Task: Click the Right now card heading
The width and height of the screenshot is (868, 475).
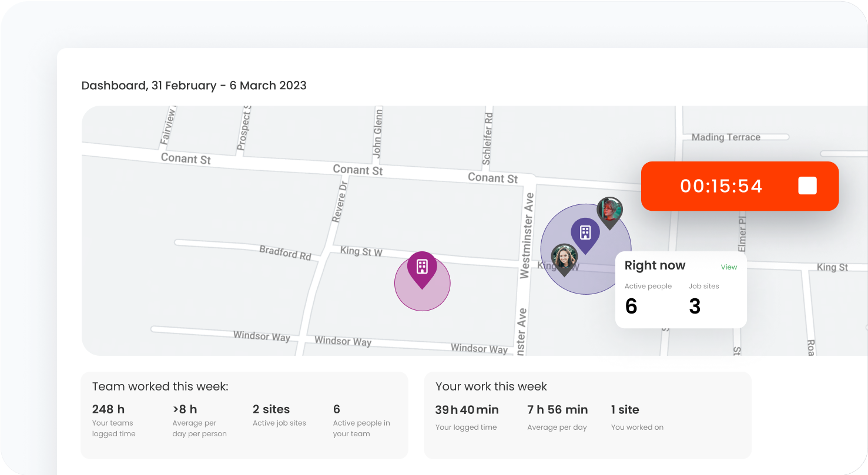Action: point(655,265)
